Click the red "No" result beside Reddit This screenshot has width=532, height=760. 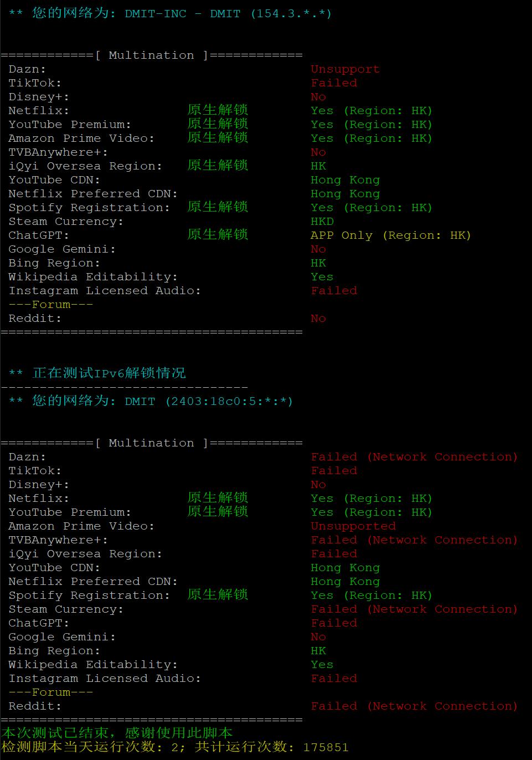pyautogui.click(x=318, y=319)
